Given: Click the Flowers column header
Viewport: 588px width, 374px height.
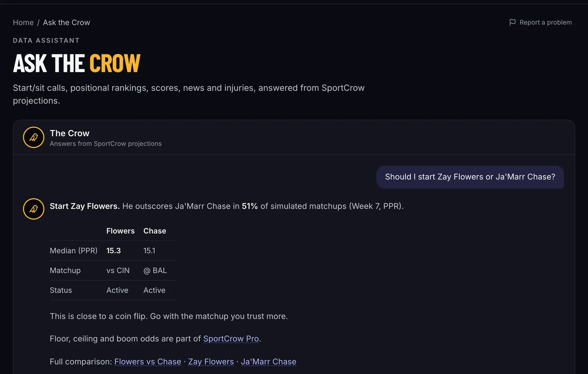Looking at the screenshot, I should (x=121, y=231).
